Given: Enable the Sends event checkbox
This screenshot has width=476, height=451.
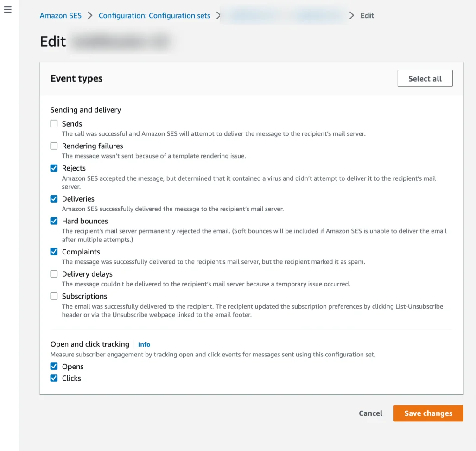Looking at the screenshot, I should point(54,124).
